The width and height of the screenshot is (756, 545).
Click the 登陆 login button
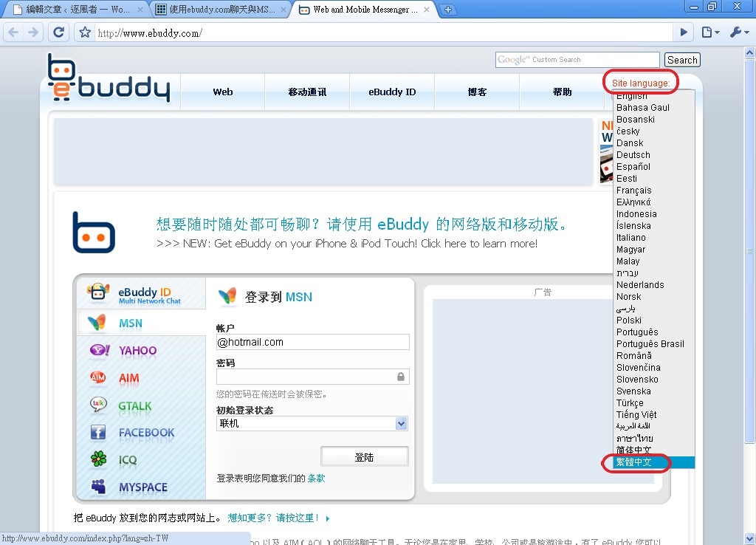(x=365, y=456)
